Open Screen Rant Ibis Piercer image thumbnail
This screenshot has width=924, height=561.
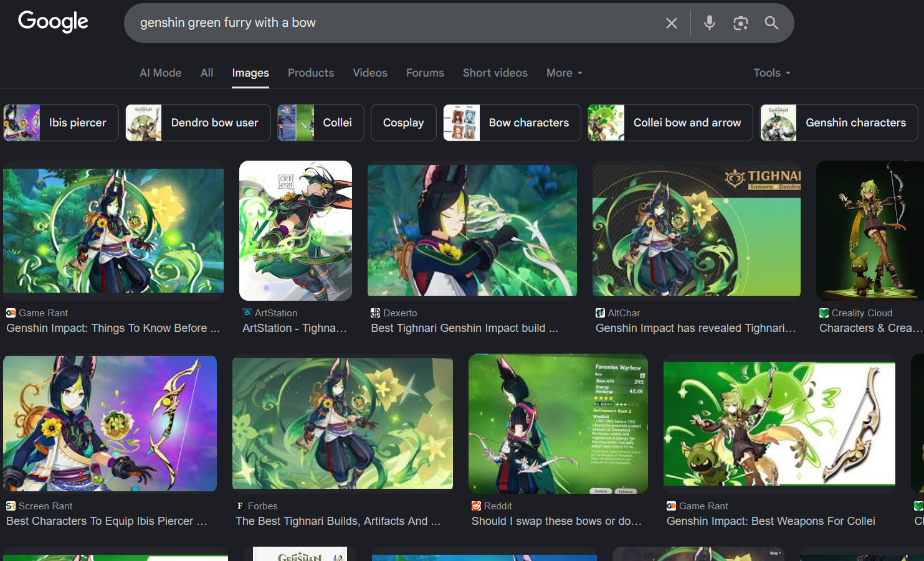click(110, 423)
